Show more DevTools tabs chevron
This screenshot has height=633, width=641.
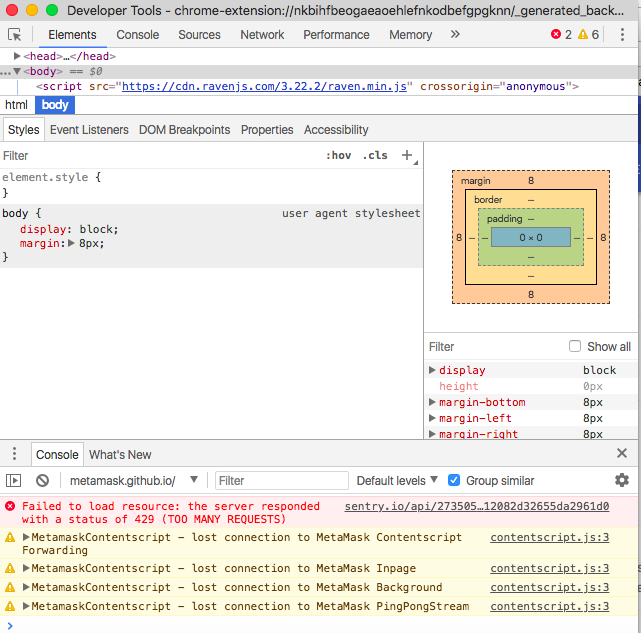(x=455, y=34)
